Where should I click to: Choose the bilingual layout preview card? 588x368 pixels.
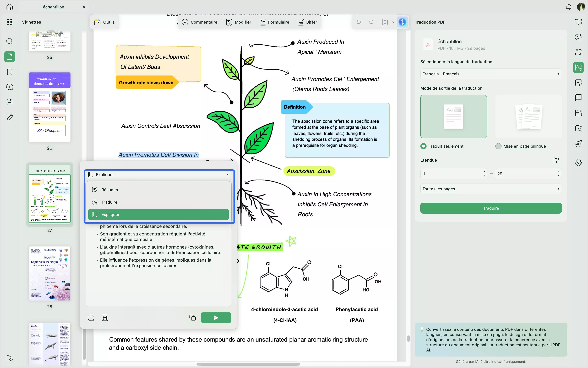tap(529, 117)
